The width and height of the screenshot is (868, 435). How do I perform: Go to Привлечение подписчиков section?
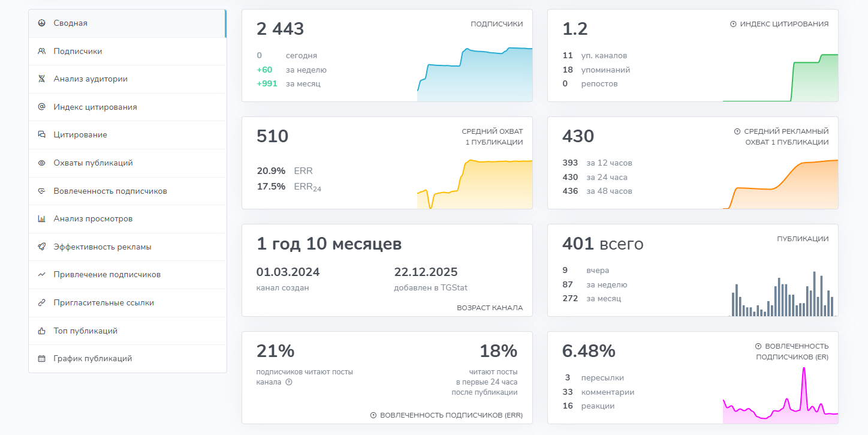coord(107,275)
